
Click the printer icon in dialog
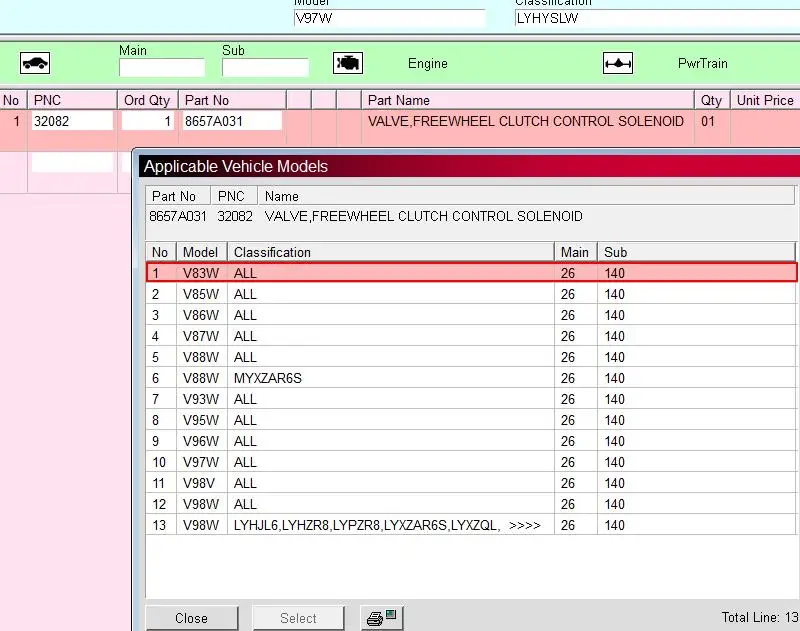pyautogui.click(x=382, y=618)
